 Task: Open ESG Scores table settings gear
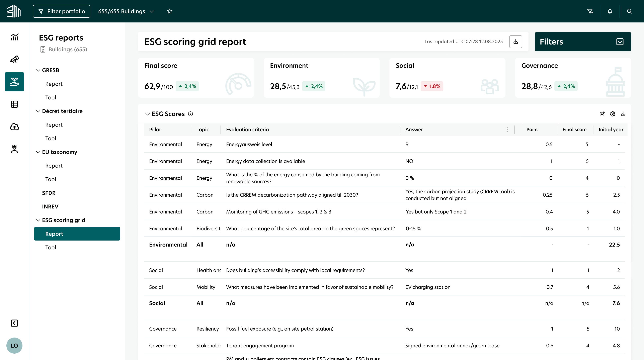[613, 114]
